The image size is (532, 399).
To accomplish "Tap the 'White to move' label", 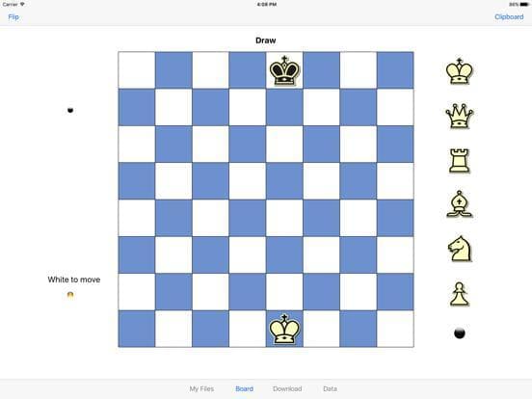I will (74, 279).
